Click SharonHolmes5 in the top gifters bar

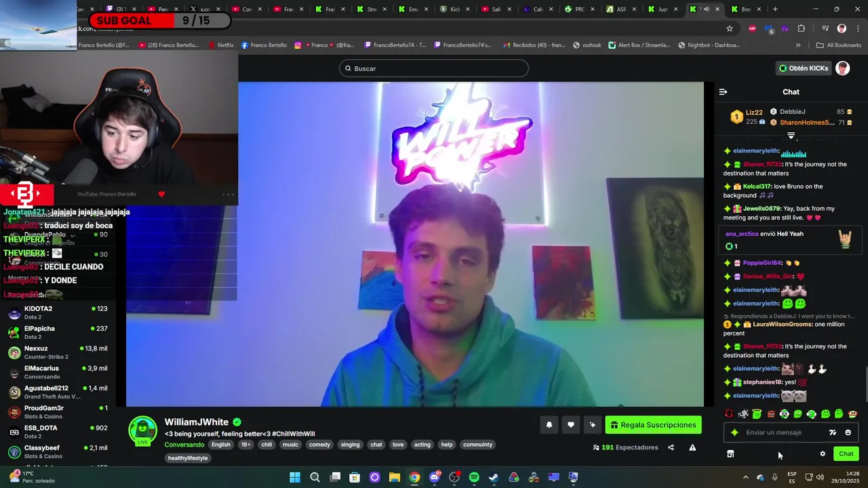pos(807,123)
